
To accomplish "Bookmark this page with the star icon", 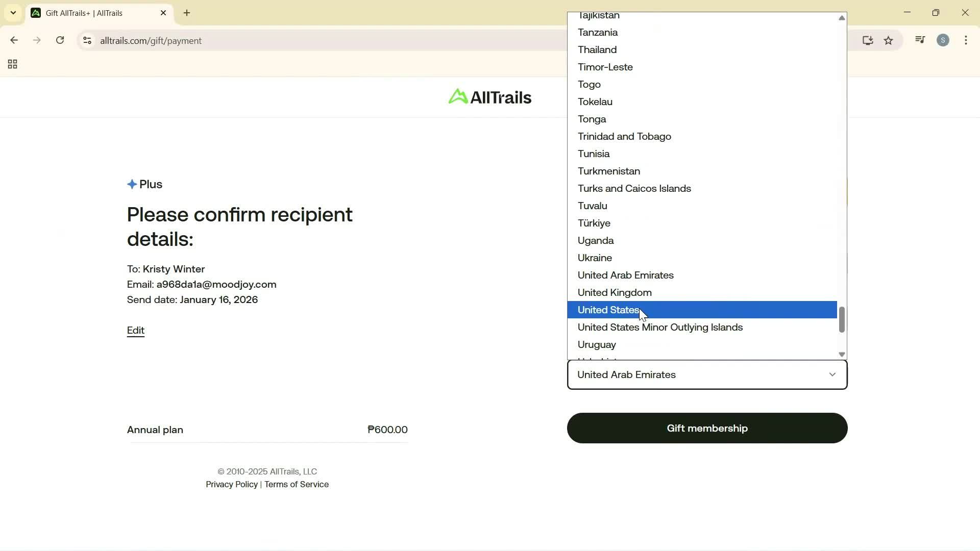I will click(x=889, y=40).
